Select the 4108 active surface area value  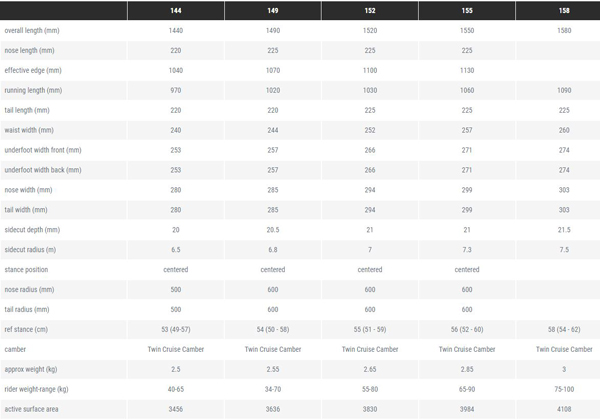coord(564,409)
